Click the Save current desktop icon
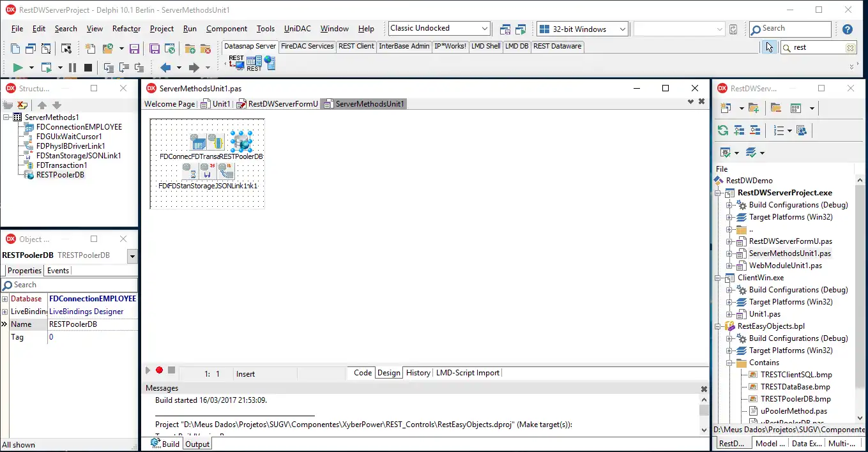The width and height of the screenshot is (868, 452). pyautogui.click(x=505, y=29)
